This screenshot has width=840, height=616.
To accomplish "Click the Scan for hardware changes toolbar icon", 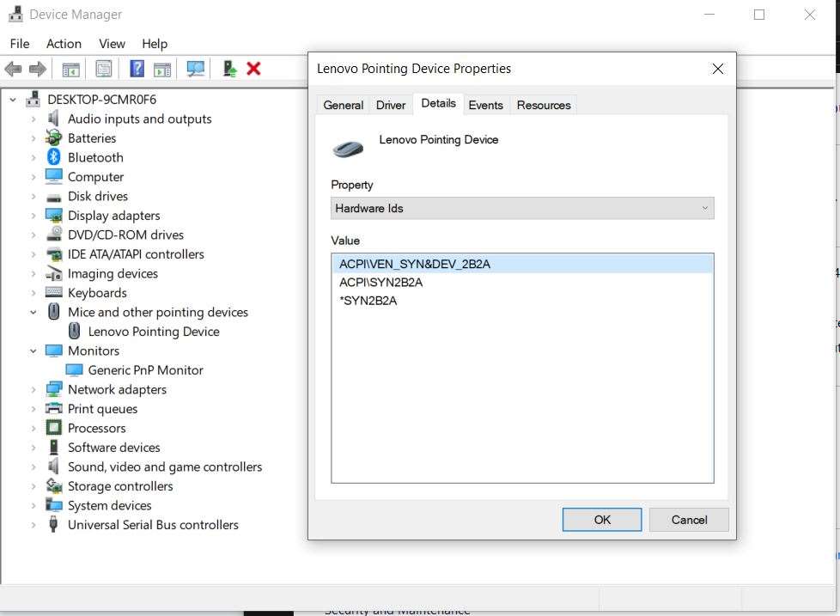I will pyautogui.click(x=195, y=69).
